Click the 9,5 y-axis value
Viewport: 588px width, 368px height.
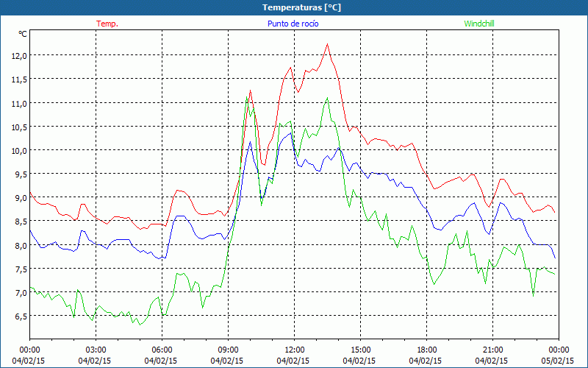[21, 174]
